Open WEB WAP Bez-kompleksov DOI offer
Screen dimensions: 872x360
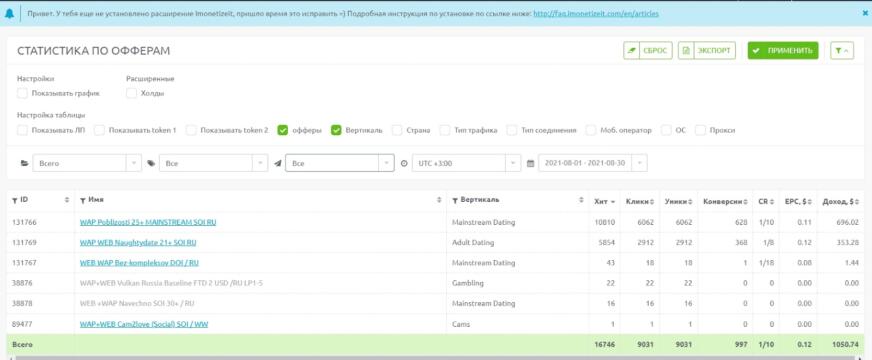pyautogui.click(x=139, y=263)
